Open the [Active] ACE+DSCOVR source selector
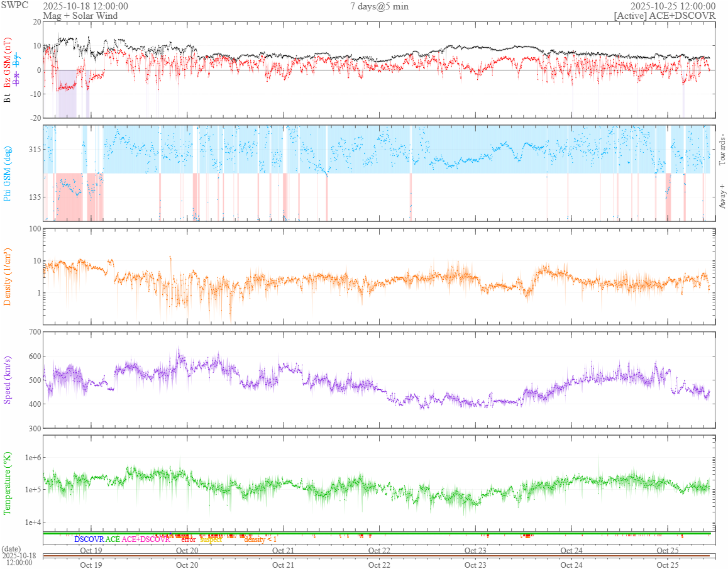This screenshot has height=569, width=728. coord(665,16)
